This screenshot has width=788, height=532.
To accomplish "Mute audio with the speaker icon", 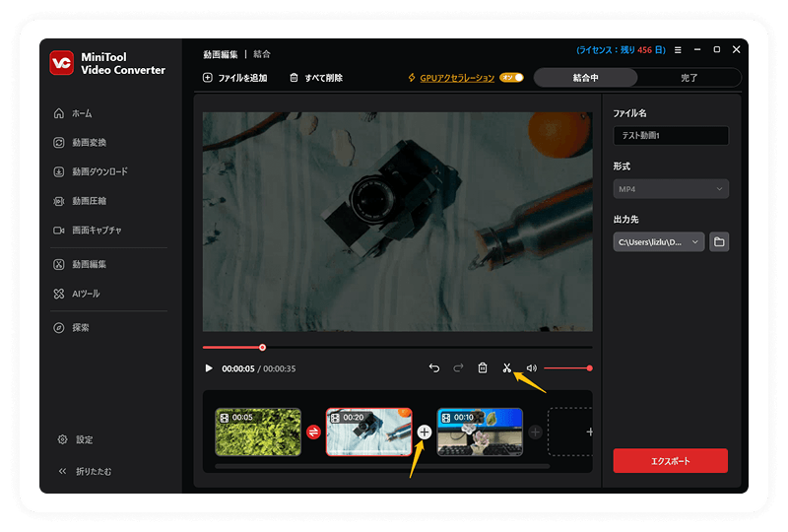I will pyautogui.click(x=531, y=368).
